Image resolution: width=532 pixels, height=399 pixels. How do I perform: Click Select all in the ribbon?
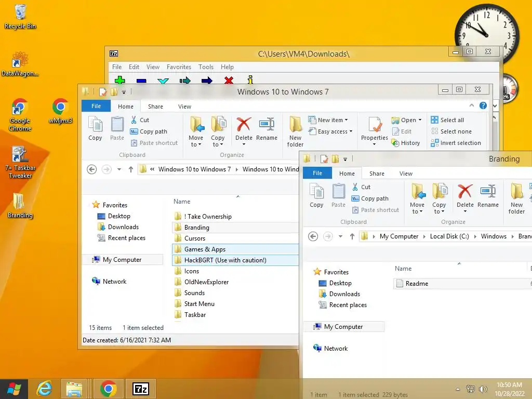coord(447,120)
